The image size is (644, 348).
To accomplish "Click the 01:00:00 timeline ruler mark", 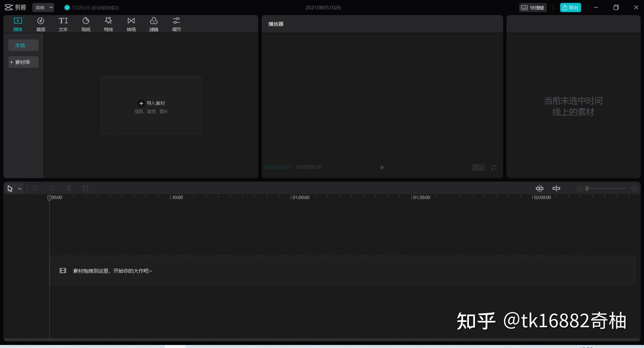I will pos(301,198).
